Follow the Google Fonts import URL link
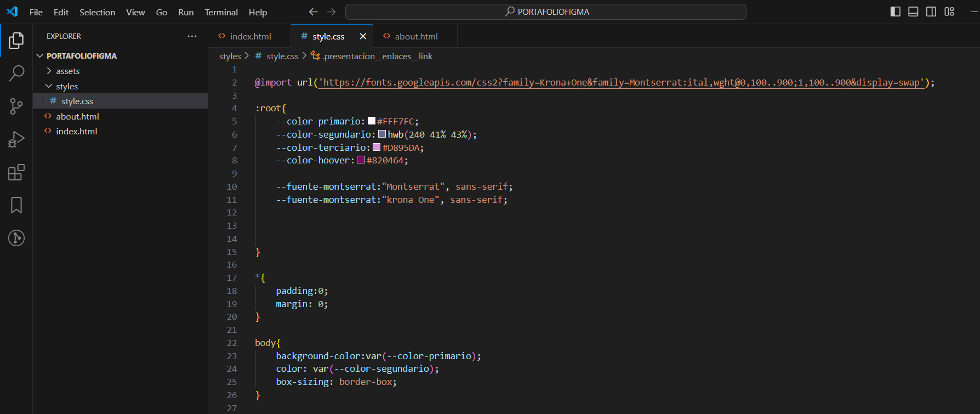This screenshot has height=414, width=980. click(622, 82)
